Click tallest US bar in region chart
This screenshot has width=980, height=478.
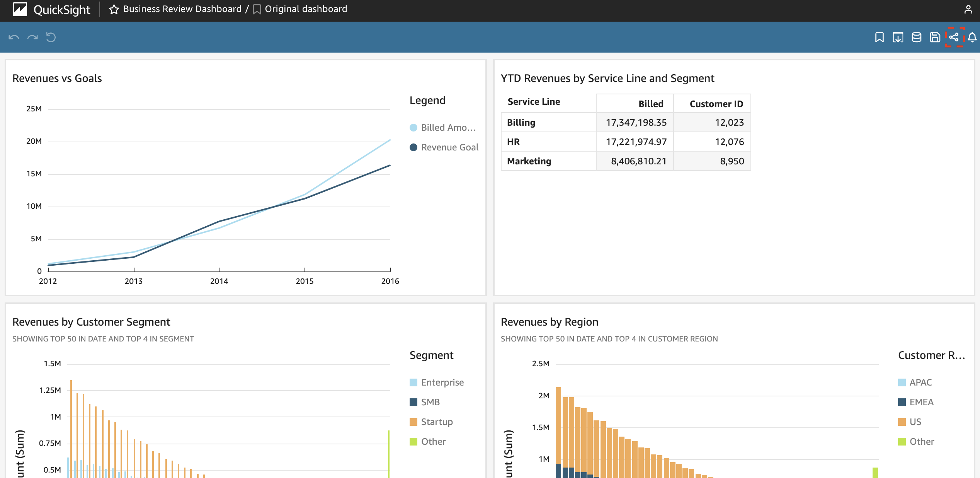[558, 425]
